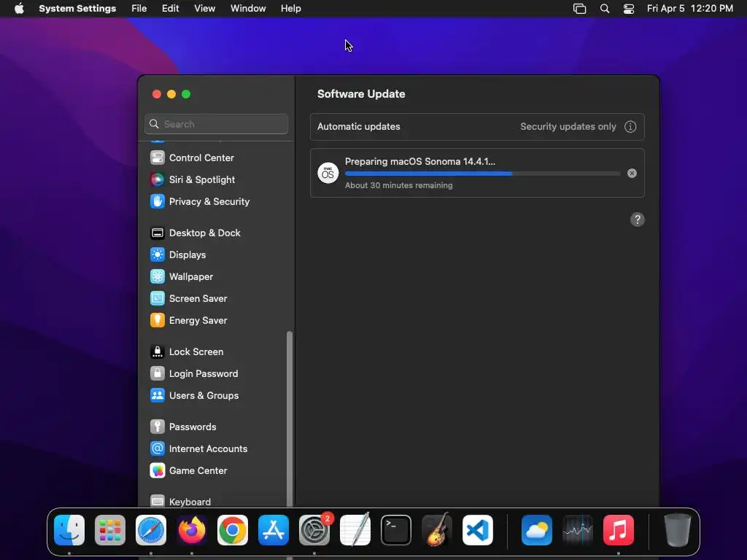Open the Window menu
Screen dimensions: 747x560
click(x=248, y=9)
